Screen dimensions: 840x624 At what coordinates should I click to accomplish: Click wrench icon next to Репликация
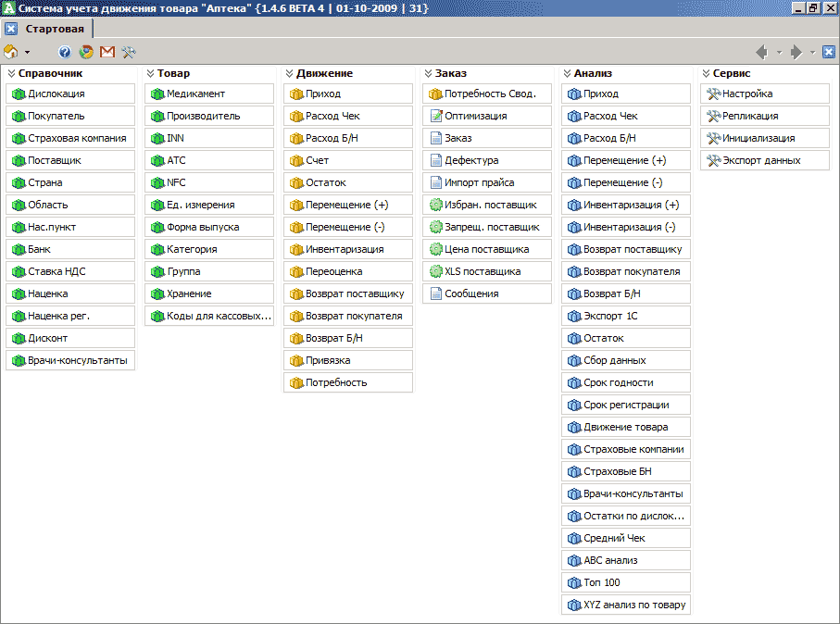(x=713, y=116)
